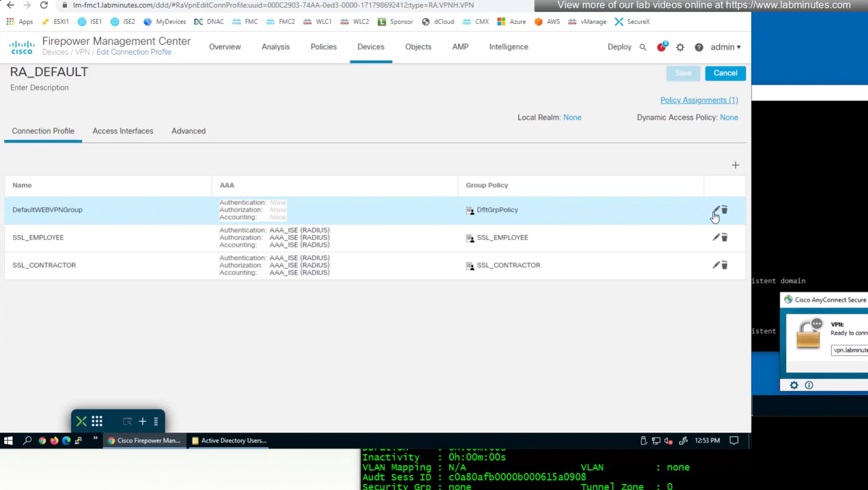The image size is (868, 490).
Task: Open Active Directory Users from taskbar
Action: [229, 440]
